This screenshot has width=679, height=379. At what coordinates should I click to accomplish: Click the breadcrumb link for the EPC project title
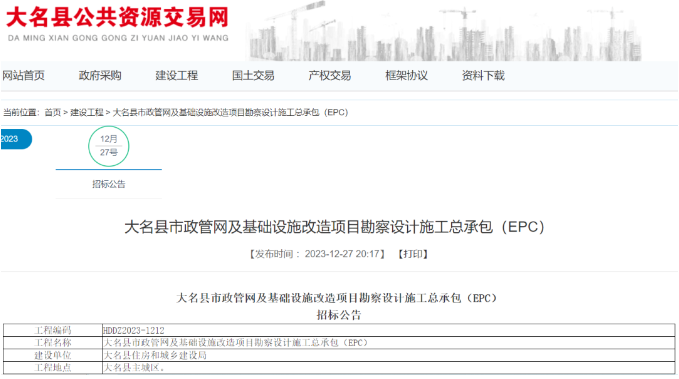[x=230, y=113]
